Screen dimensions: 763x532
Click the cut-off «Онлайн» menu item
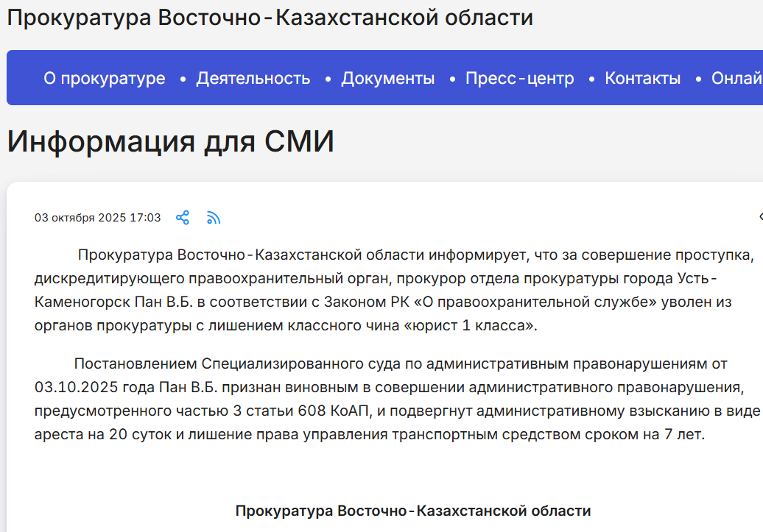(736, 78)
